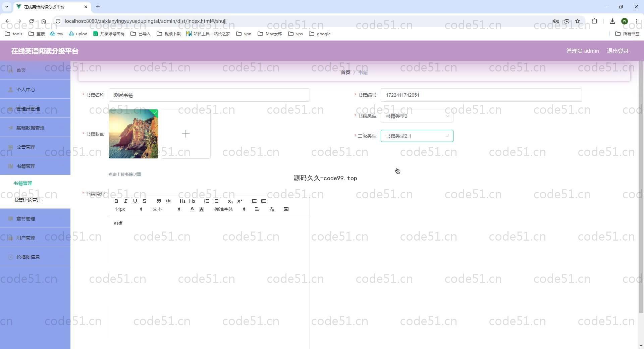Apply Heading 2 style
644x349 pixels.
[192, 201]
